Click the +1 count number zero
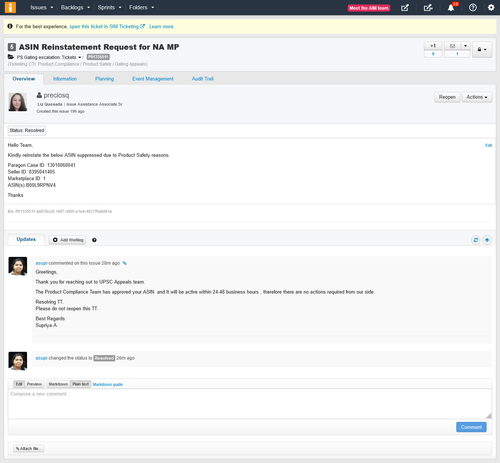This screenshot has height=463, width=500. 433,54
